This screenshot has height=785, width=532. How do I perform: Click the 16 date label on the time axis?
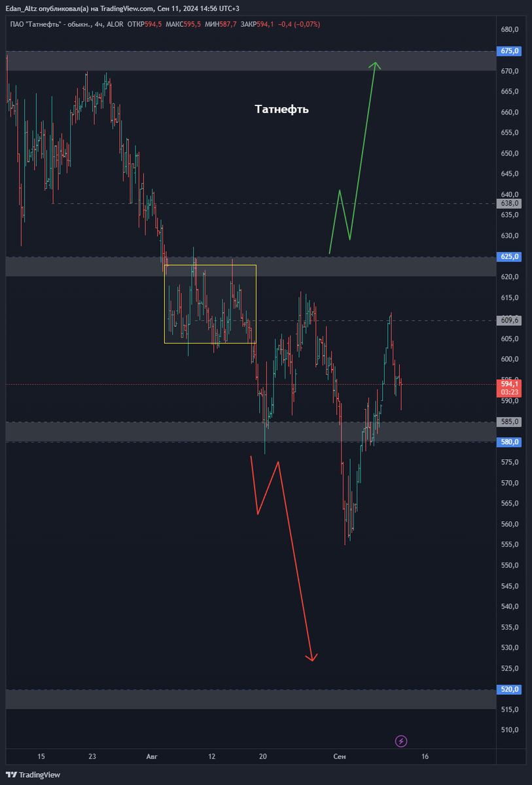(x=425, y=756)
